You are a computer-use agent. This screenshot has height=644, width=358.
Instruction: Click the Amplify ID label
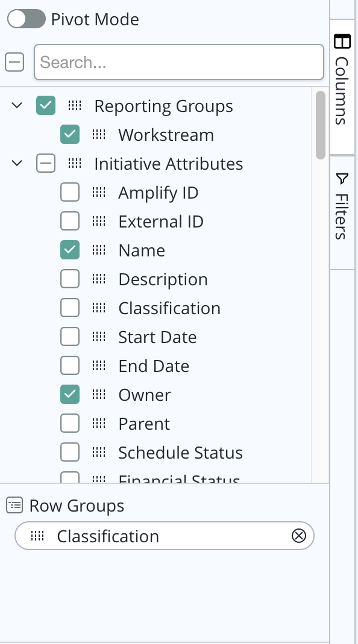tap(159, 193)
